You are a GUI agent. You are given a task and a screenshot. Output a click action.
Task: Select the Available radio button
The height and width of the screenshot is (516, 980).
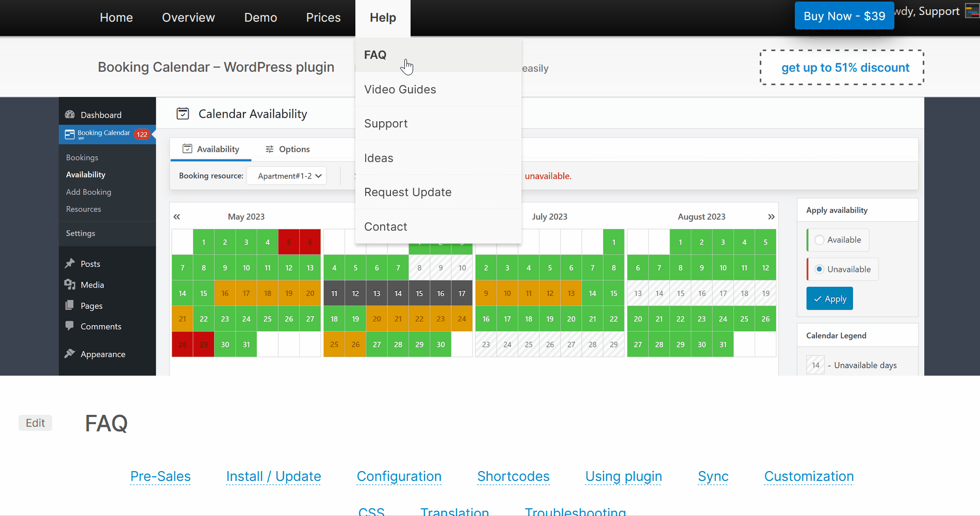point(819,240)
